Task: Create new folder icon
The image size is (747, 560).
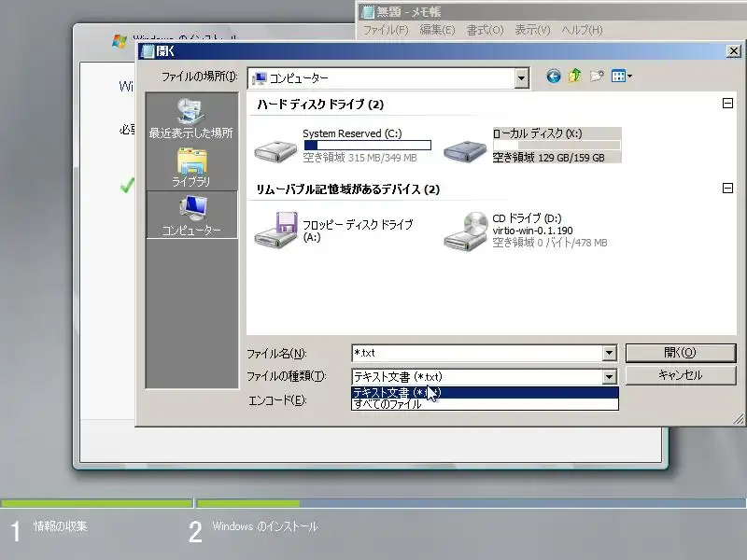Action: (597, 77)
